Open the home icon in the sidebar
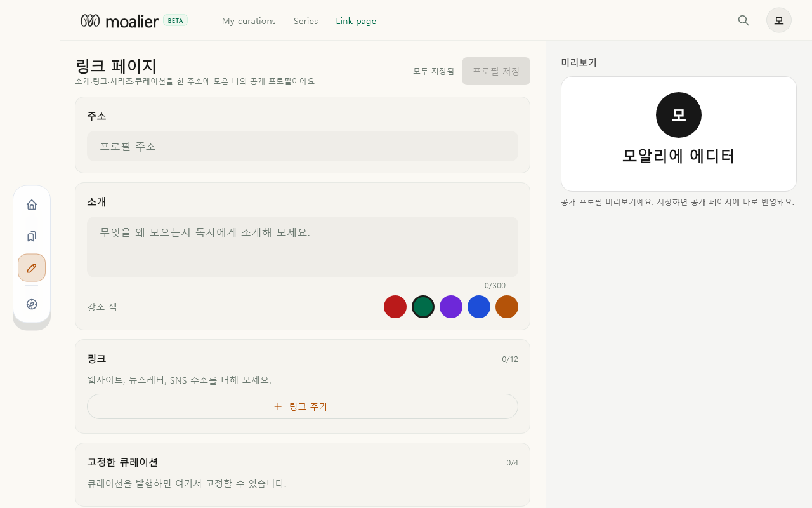 tap(32, 204)
